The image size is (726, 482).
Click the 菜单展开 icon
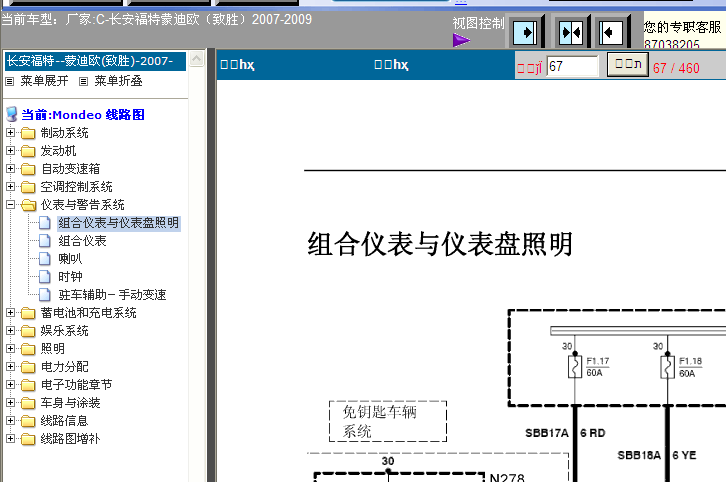10,82
